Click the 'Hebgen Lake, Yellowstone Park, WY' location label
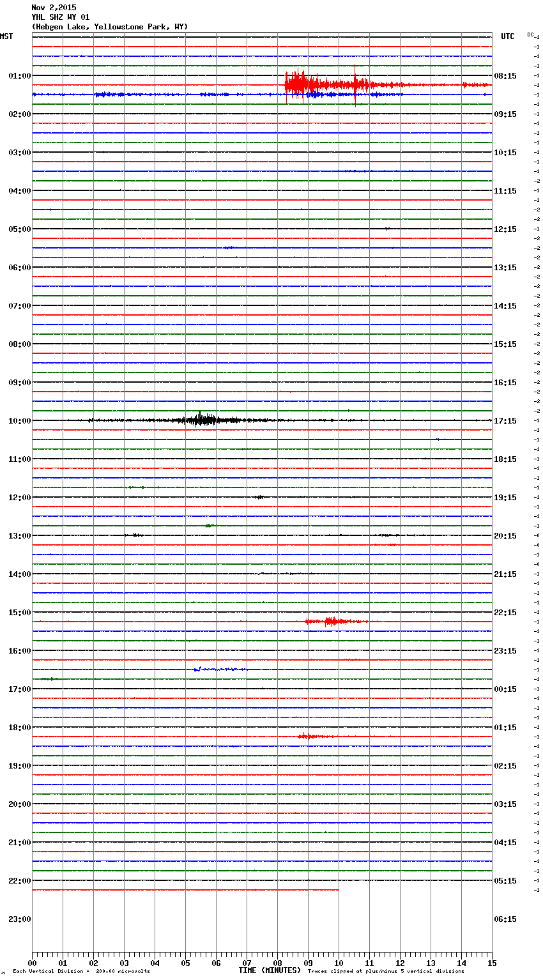This screenshot has width=543, height=980. tap(110, 27)
